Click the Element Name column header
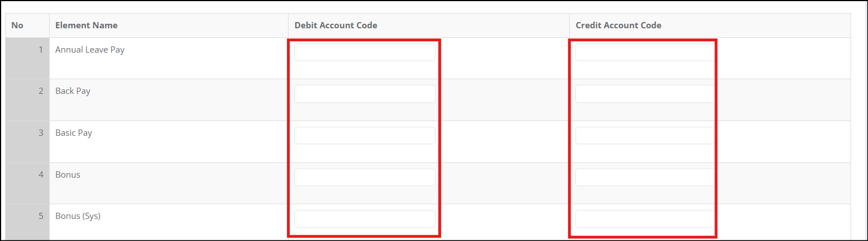The height and width of the screenshot is (241, 868). tap(86, 25)
